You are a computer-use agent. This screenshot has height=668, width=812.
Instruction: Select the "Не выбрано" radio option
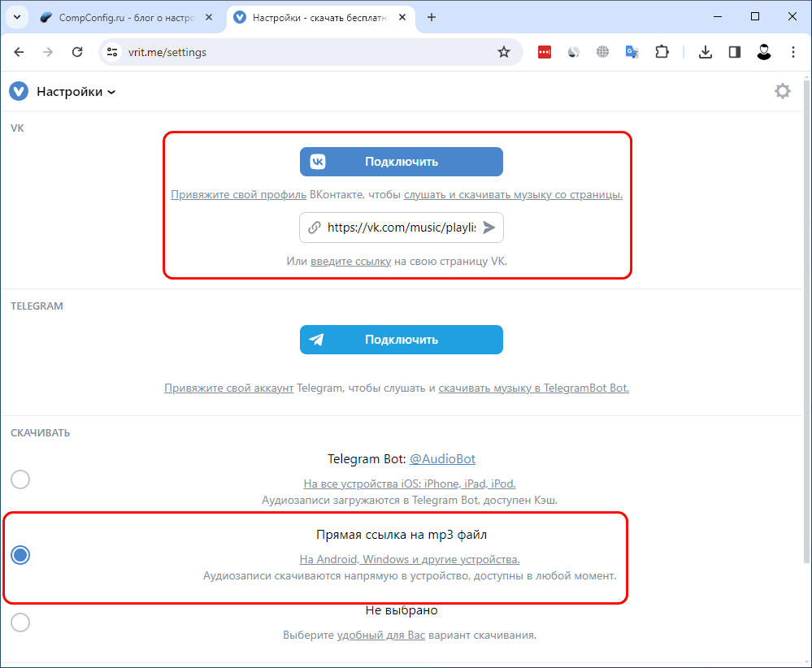pyautogui.click(x=20, y=622)
